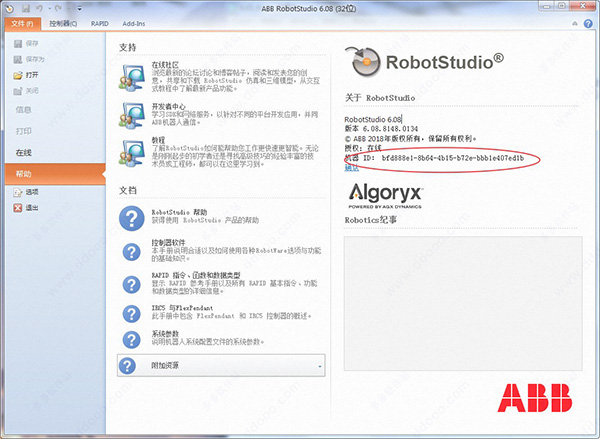Click the machine ID bfd888e1 string

point(453,158)
